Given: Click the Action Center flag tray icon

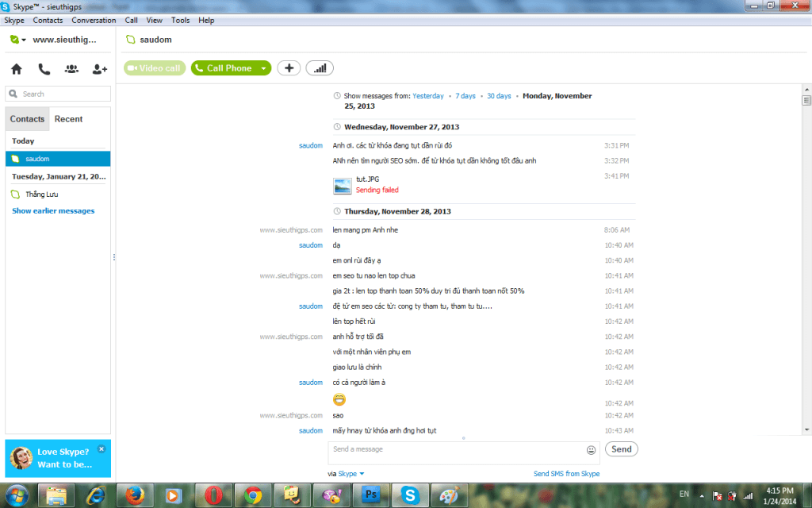Looking at the screenshot, I should (717, 496).
